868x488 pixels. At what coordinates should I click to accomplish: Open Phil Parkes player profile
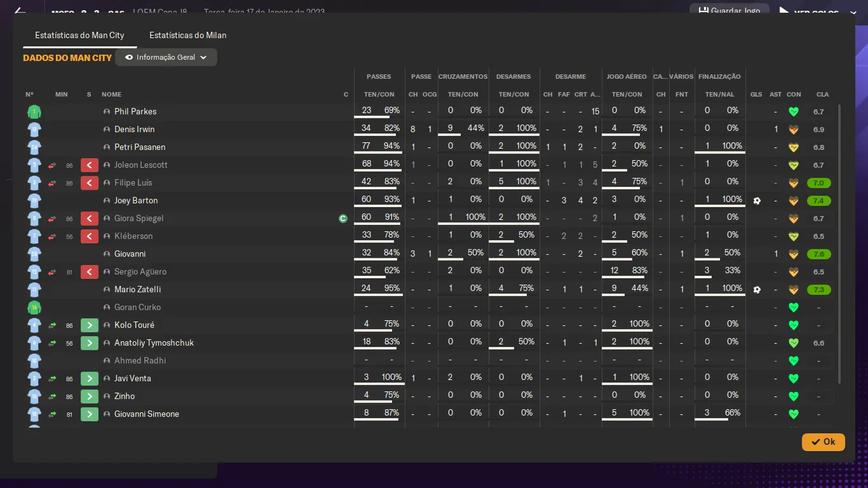pyautogui.click(x=135, y=111)
